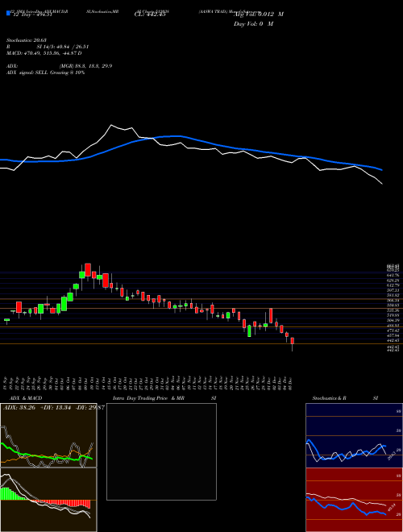Viewport: 403px width, 532px height.
Task: Click the empty Intra Day Trading Price panel
Action: click(x=161, y=451)
